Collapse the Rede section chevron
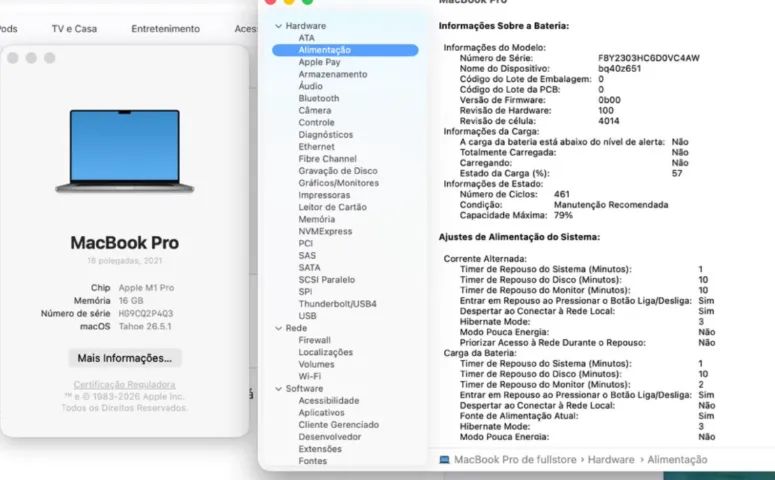This screenshot has height=480, width=775. (278, 328)
